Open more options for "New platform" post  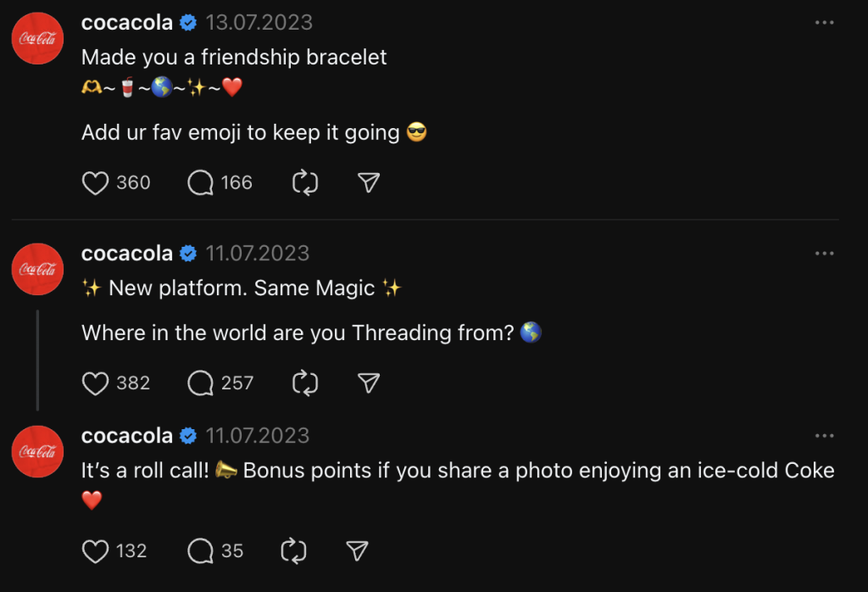point(824,254)
